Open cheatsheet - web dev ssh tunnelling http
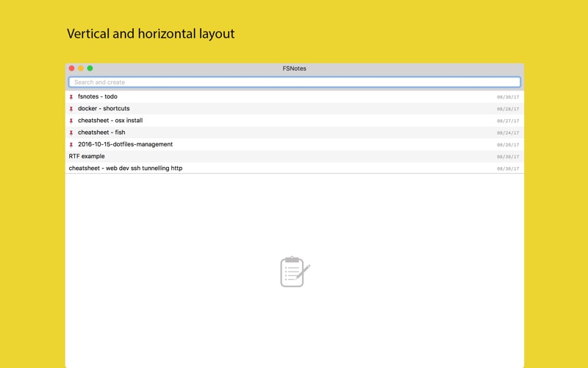588x368 pixels. (295, 169)
